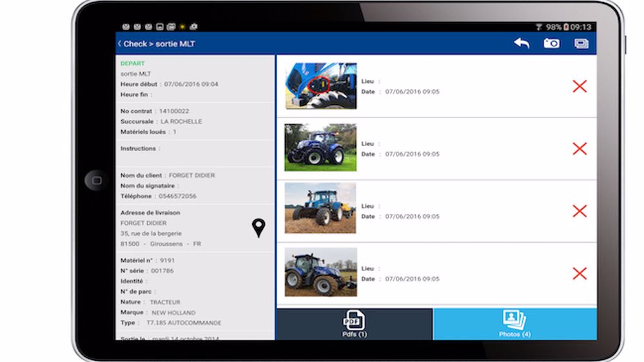Tap the screen layout icon in header
The height and width of the screenshot is (362, 644).
point(581,44)
